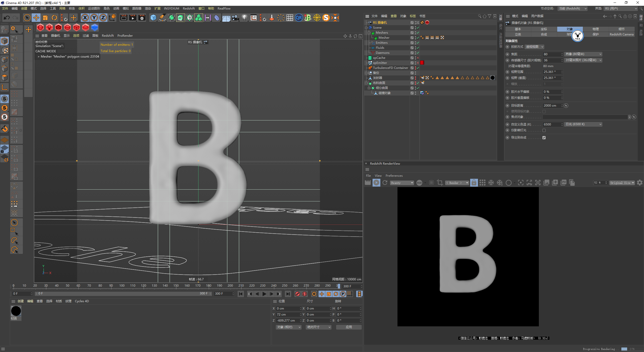Screen dimensions: 644x352
Task: Open the Beauty AOV dropdown
Action: coord(402,183)
